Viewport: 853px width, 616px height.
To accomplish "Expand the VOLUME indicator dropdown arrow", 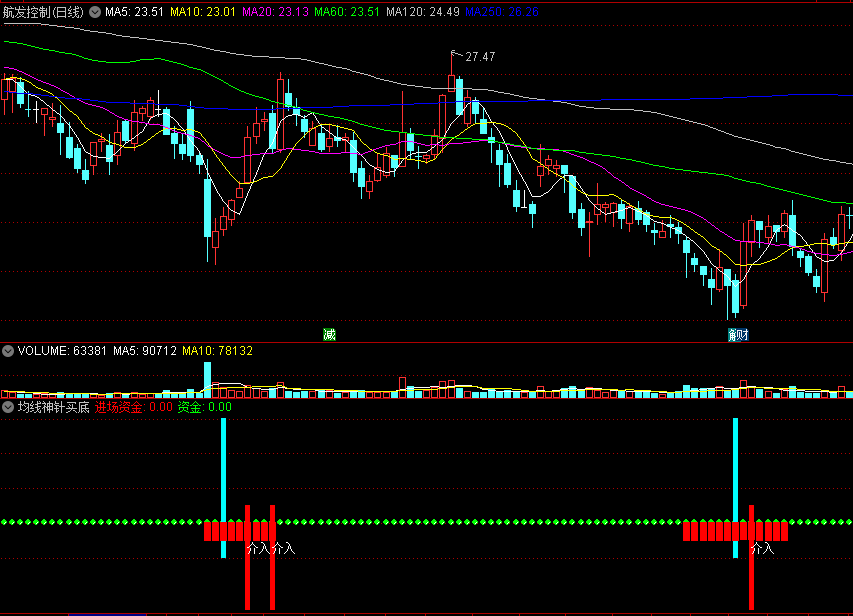I will 8,351.
